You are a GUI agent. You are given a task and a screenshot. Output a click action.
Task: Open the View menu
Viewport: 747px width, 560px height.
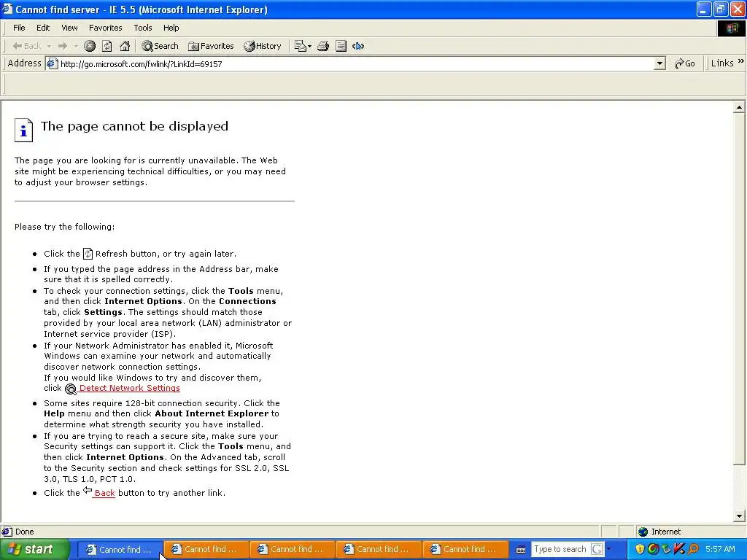69,28
